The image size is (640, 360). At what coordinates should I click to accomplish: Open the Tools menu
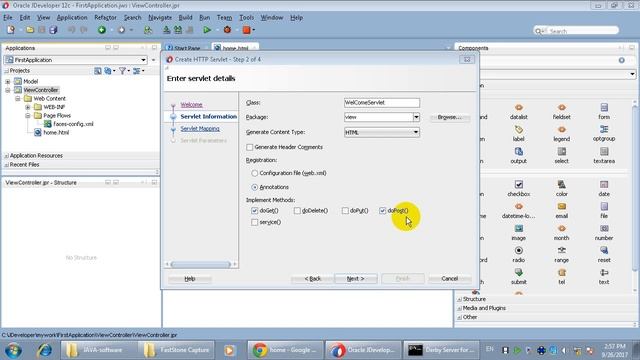(x=247, y=18)
